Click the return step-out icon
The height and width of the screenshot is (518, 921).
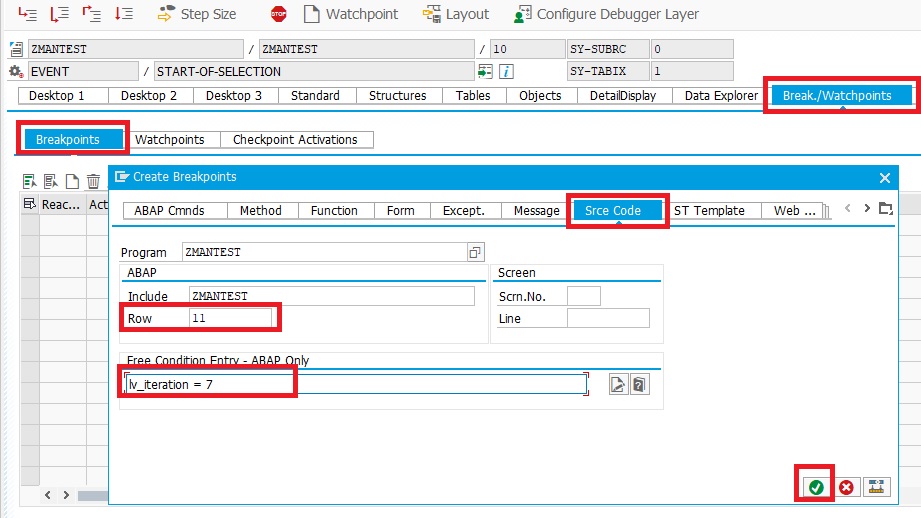click(x=91, y=13)
